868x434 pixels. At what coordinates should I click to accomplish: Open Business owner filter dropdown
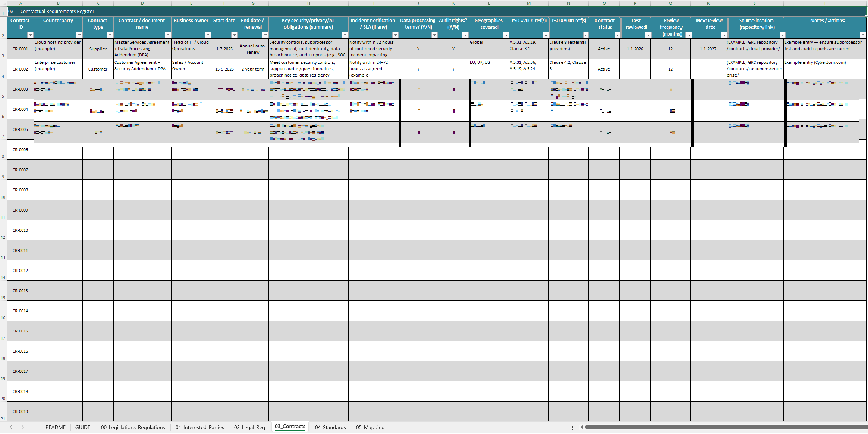pyautogui.click(x=208, y=35)
